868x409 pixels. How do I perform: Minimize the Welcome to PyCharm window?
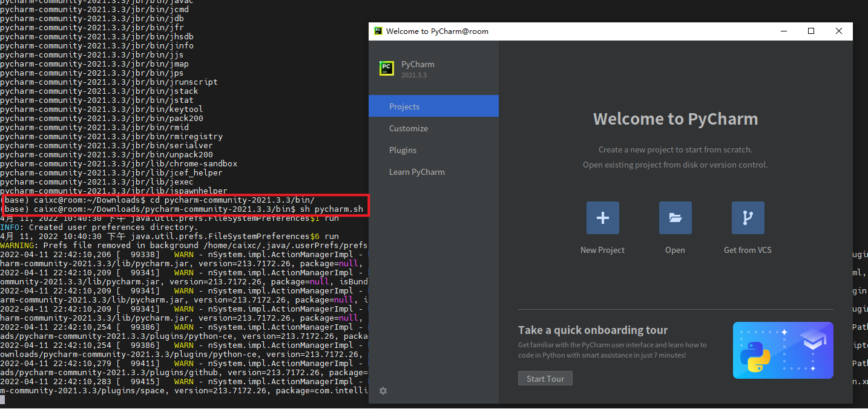click(783, 31)
